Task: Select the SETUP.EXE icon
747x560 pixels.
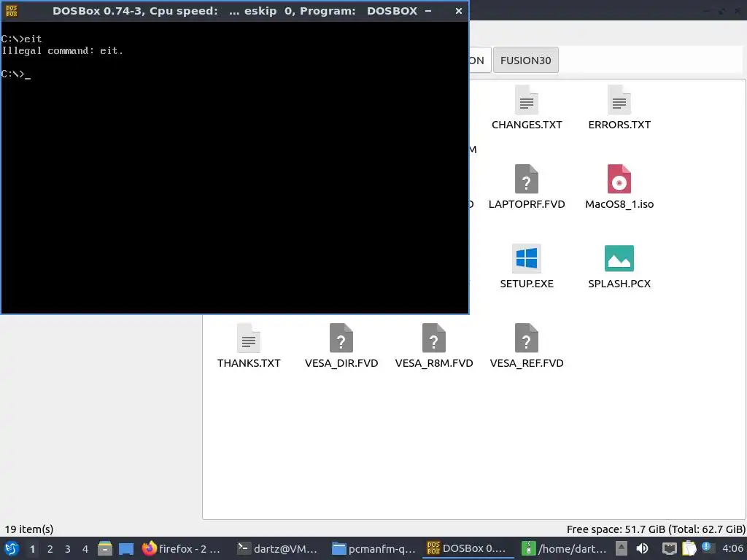Action: [527, 259]
